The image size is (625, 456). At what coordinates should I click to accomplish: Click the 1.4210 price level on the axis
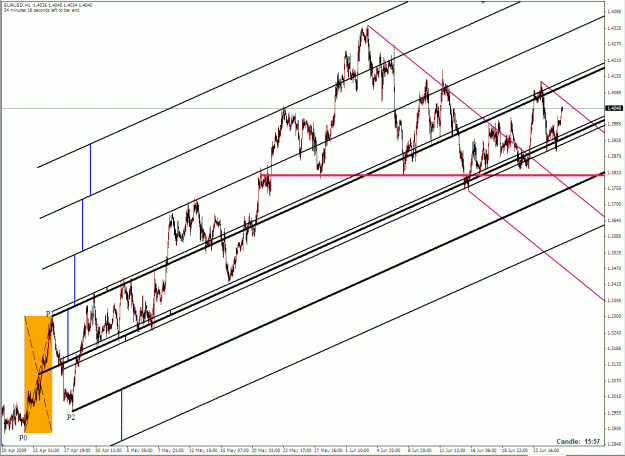(x=612, y=60)
